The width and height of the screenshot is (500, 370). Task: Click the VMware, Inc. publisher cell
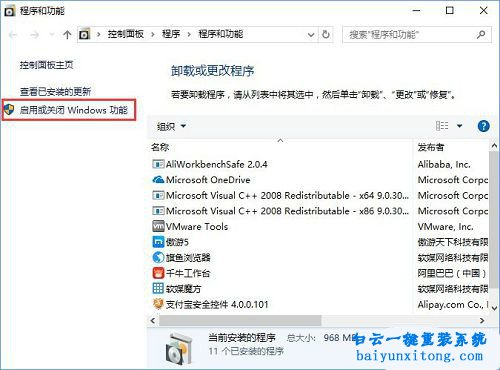(x=446, y=226)
